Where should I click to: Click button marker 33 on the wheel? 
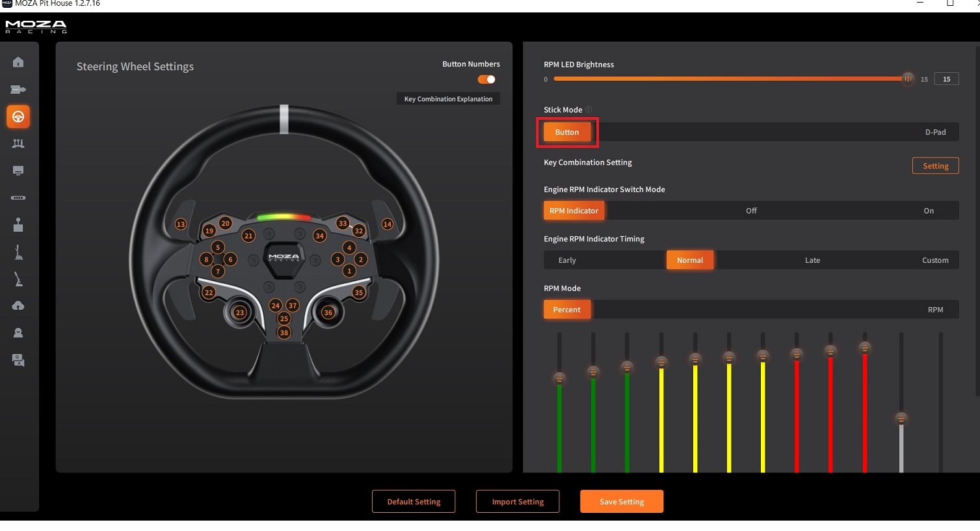click(x=343, y=223)
